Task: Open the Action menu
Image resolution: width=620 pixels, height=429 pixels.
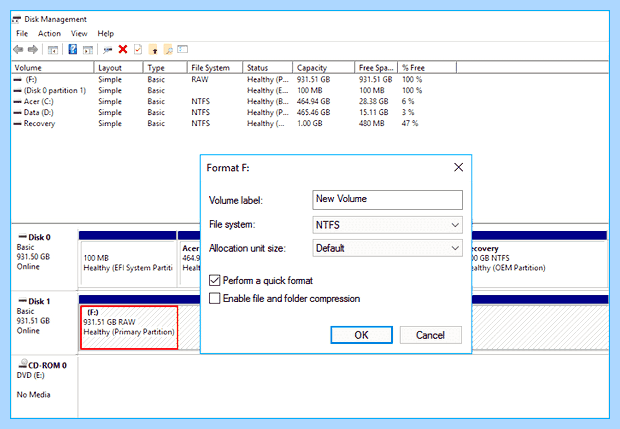Action: (x=49, y=34)
